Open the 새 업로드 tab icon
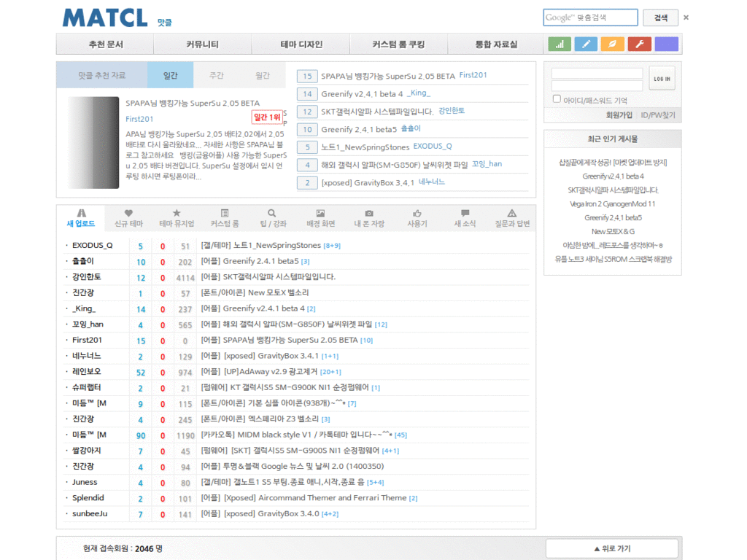This screenshot has height=560, width=747. (81, 214)
